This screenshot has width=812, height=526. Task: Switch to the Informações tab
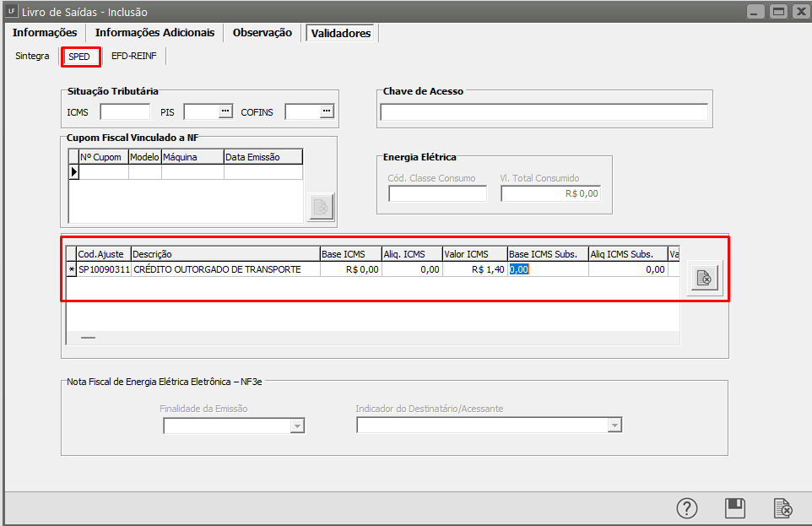point(45,33)
